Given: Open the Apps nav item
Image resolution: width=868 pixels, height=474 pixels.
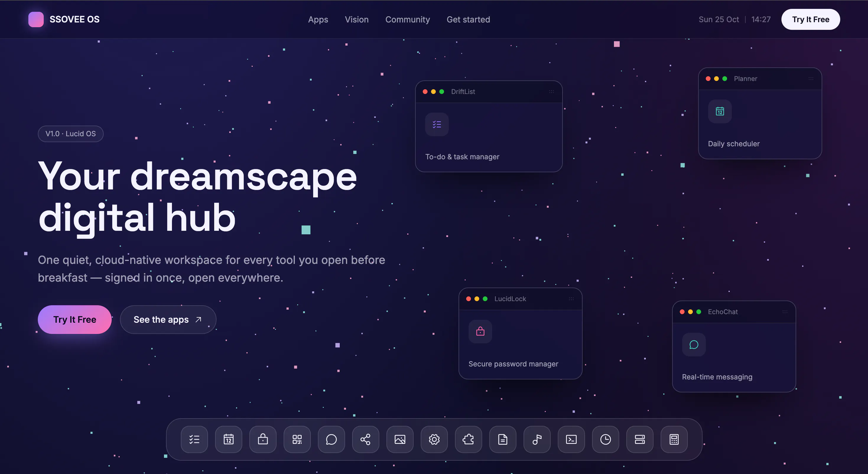Looking at the screenshot, I should 318,20.
